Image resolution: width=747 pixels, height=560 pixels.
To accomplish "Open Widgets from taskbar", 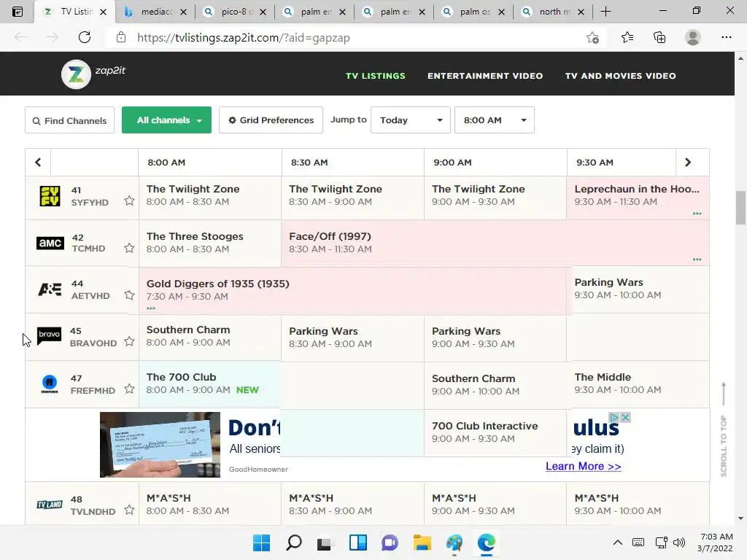I will (357, 542).
